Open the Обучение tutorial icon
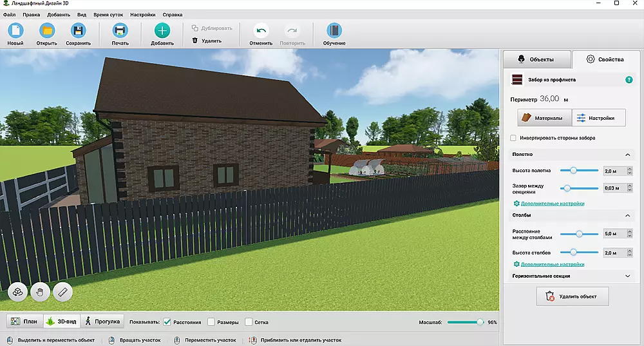The width and height of the screenshot is (644, 346). click(x=334, y=30)
